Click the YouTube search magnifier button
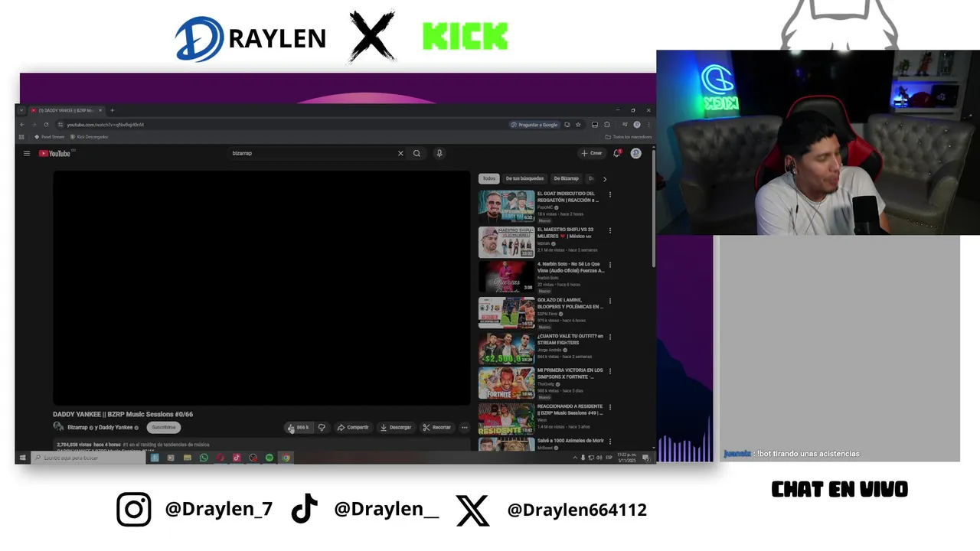The height and width of the screenshot is (551, 980). point(416,153)
